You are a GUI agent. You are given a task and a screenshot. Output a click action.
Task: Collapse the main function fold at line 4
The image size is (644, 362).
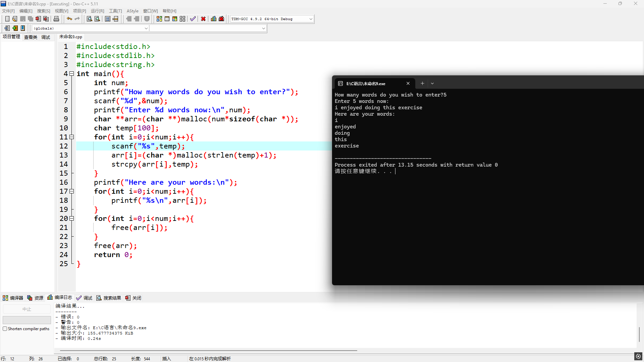[x=71, y=74]
